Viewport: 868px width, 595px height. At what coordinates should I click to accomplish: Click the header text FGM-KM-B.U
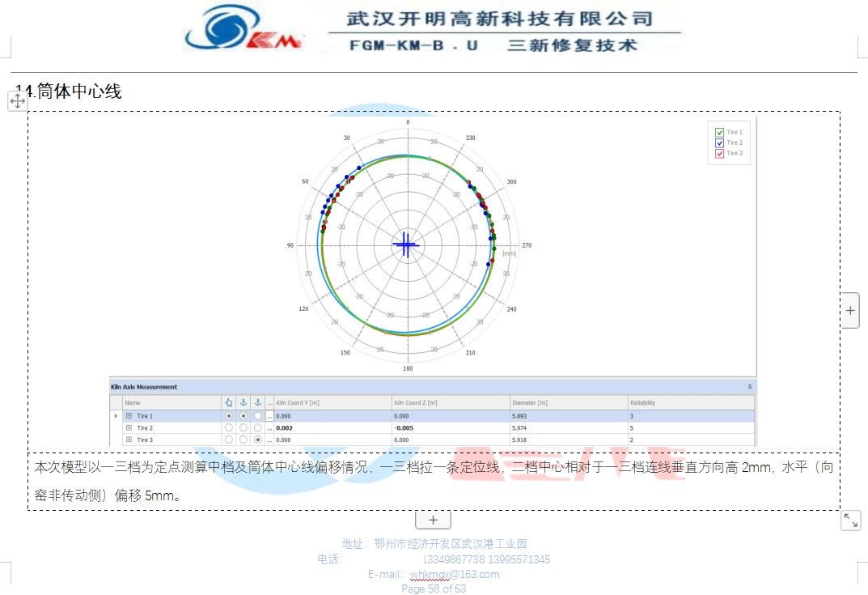pos(413,45)
